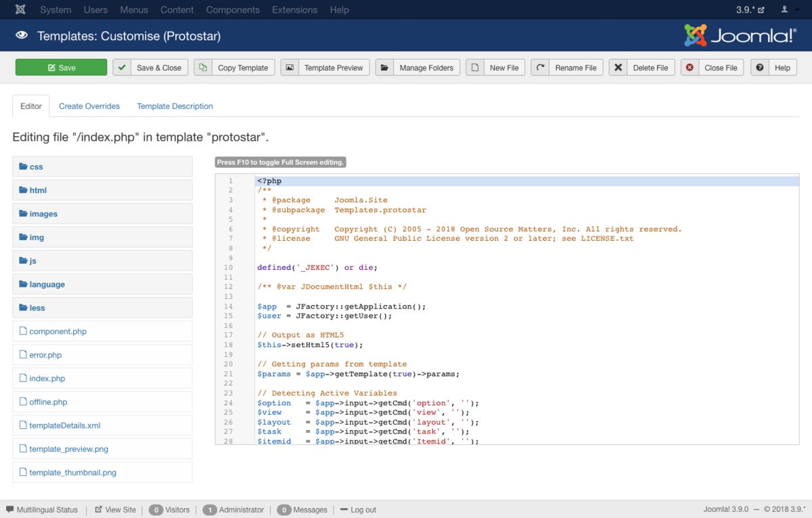Click the checkmark icon on Save & Close

pyautogui.click(x=122, y=68)
